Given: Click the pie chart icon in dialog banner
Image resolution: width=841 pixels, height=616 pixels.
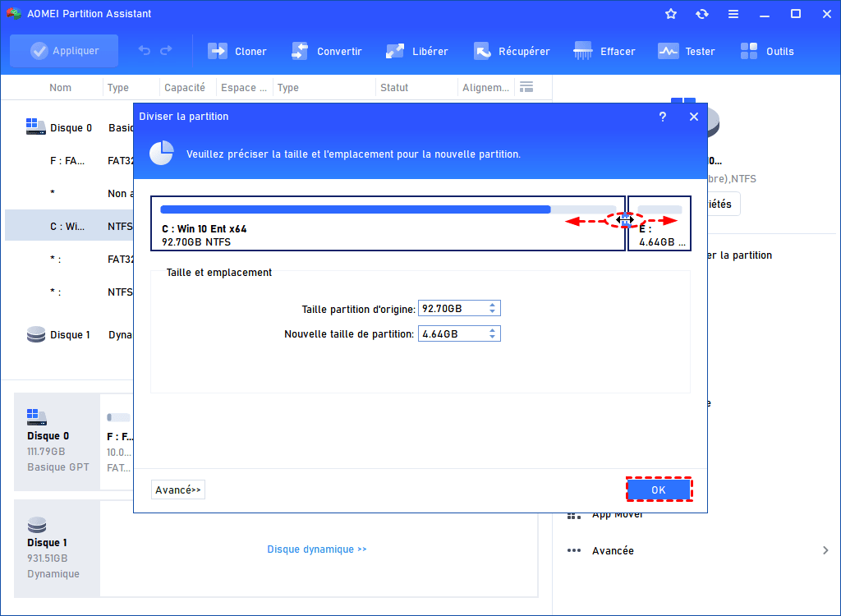Looking at the screenshot, I should click(x=162, y=154).
